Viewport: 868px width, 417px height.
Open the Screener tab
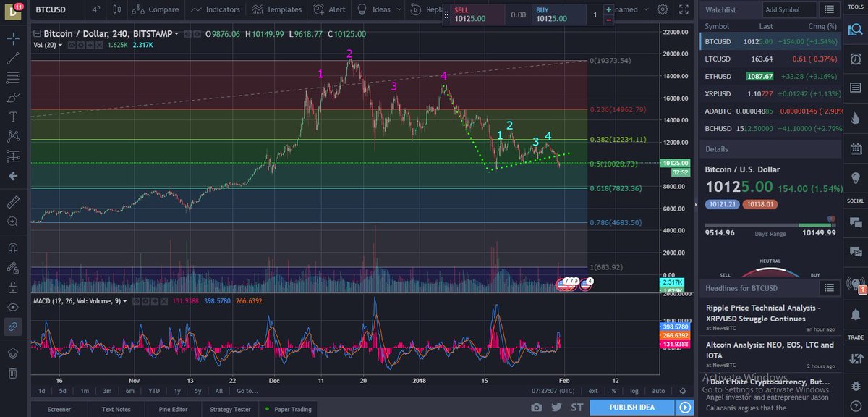pyautogui.click(x=59, y=409)
